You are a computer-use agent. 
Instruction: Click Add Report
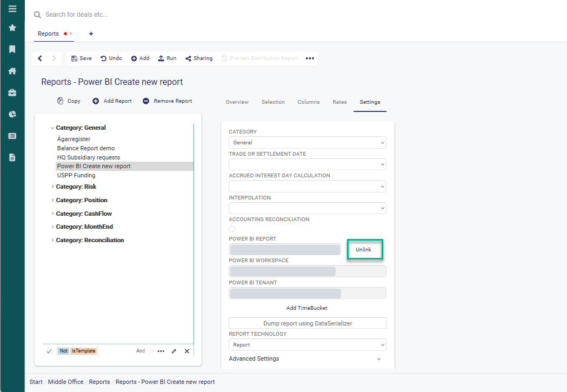click(112, 101)
